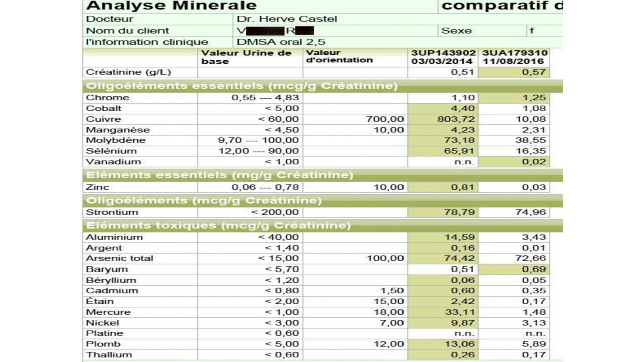Click the 'Eléments toxiques' section header

pos(218,225)
